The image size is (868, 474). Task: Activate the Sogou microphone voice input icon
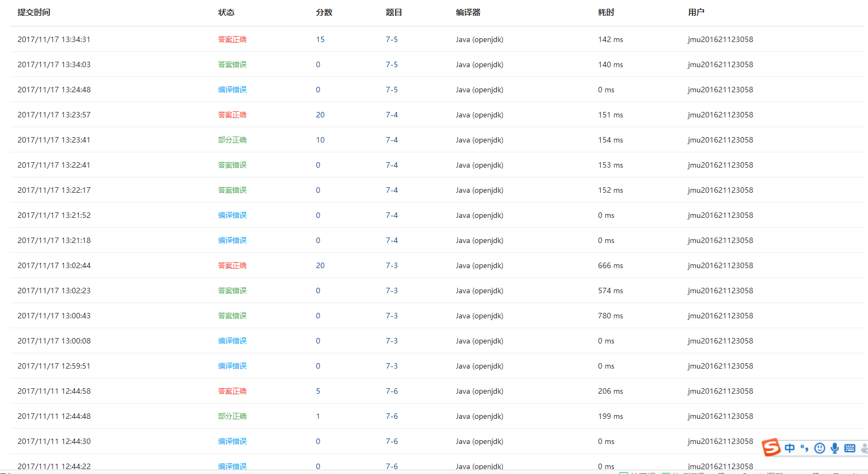click(x=835, y=448)
